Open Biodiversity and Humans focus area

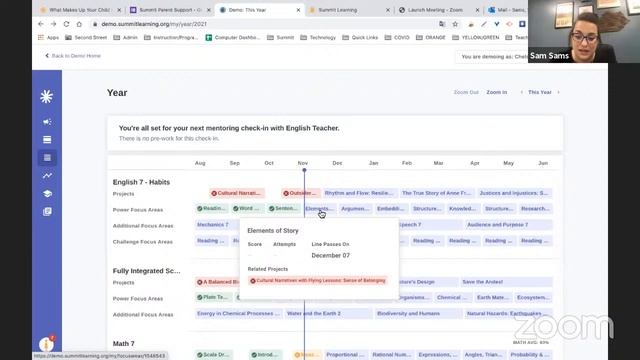tap(418, 313)
